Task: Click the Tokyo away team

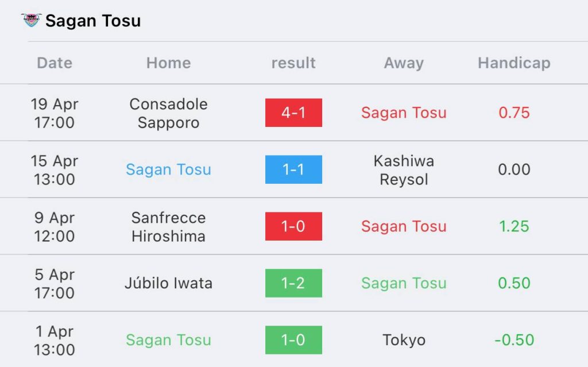Action: point(404,340)
